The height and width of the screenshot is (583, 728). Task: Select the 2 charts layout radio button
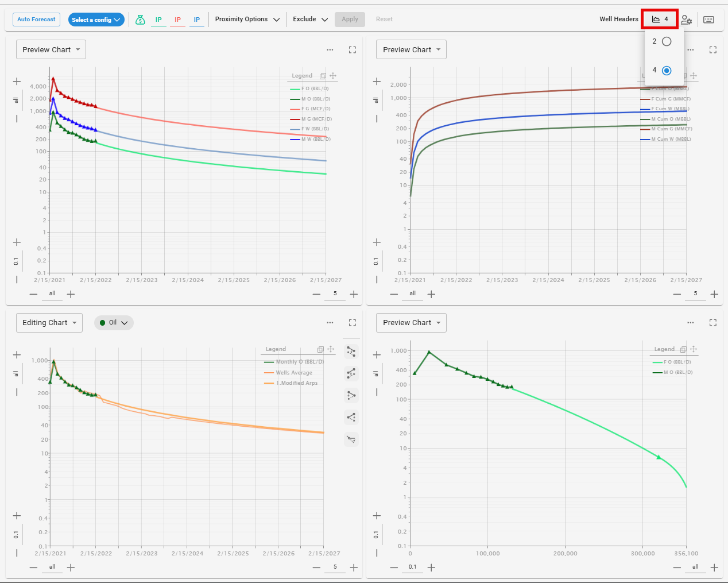(x=667, y=41)
